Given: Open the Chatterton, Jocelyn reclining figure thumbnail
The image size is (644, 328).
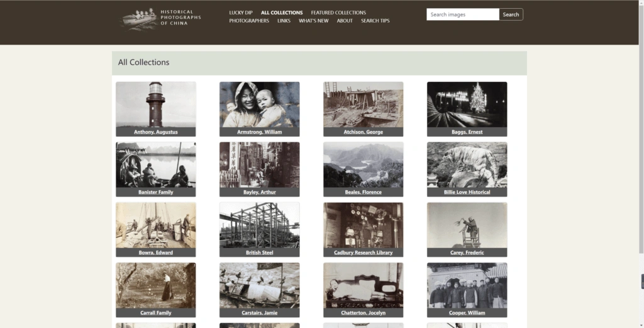Looking at the screenshot, I should pyautogui.click(x=363, y=286).
